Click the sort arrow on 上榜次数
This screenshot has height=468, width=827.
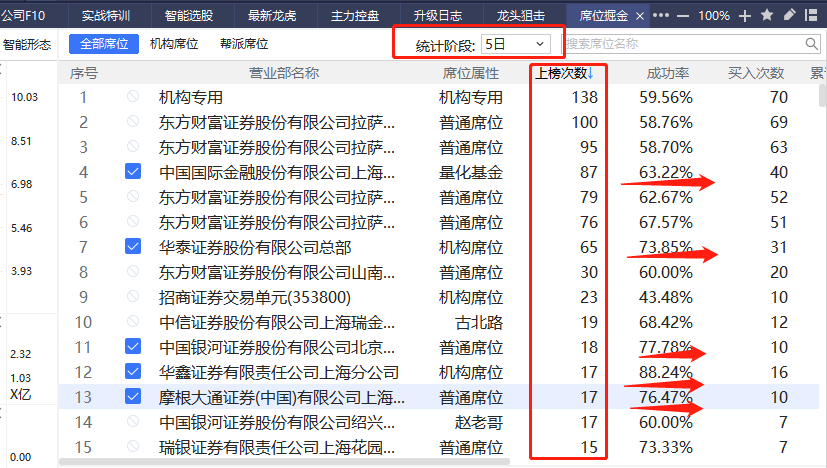point(591,73)
